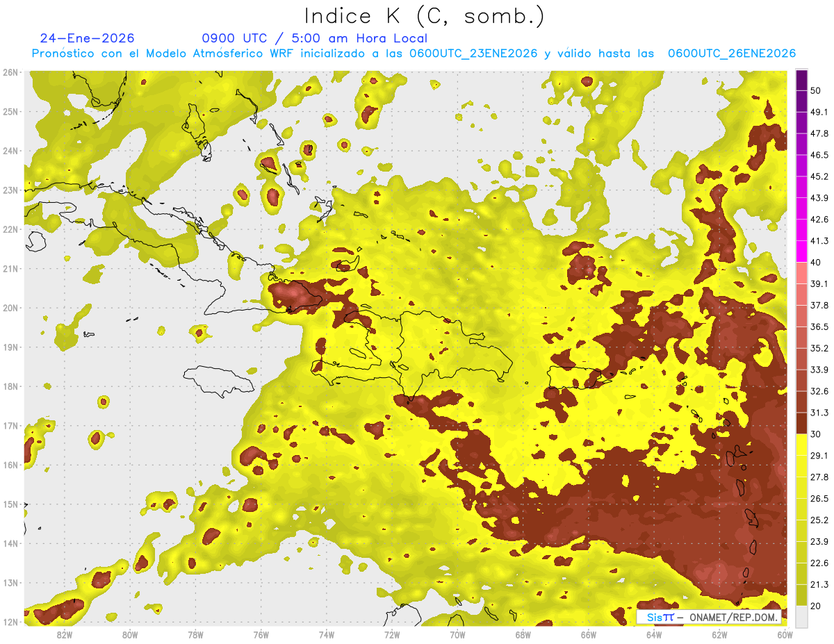Screen dimensions: 834x644
Task: Click the latitude label "20N"
Action: pos(10,308)
